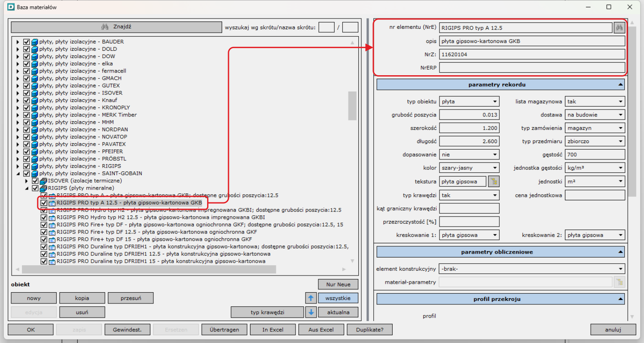Click the usuń button

click(x=82, y=312)
